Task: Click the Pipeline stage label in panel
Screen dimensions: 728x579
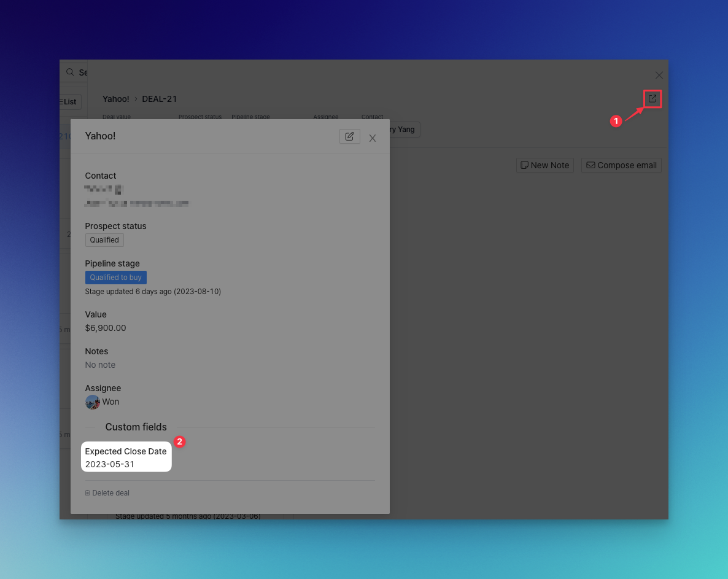Action: (x=112, y=264)
